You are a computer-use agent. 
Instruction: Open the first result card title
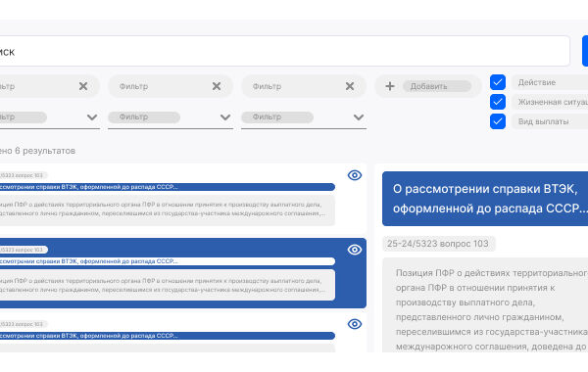[x=168, y=187]
